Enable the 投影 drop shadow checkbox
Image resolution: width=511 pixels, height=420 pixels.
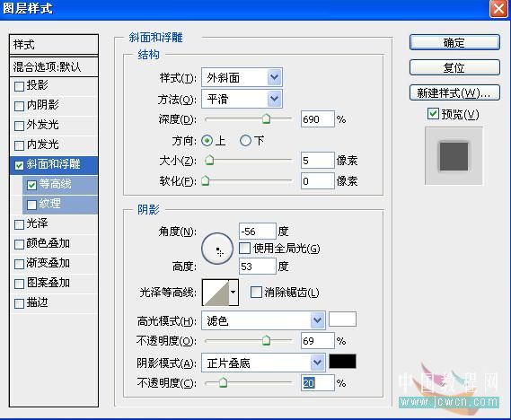[19, 86]
